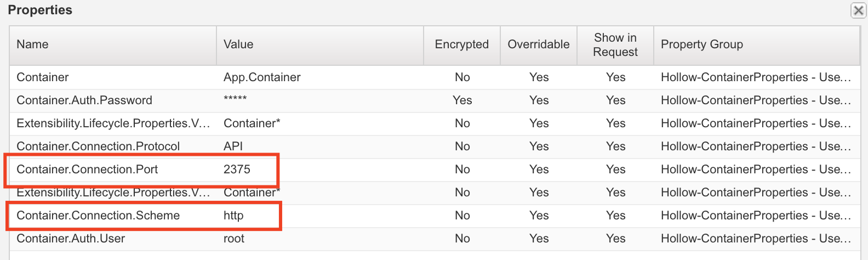This screenshot has width=868, height=260.
Task: Select the Container.Auth.Password row
Action: pos(84,100)
